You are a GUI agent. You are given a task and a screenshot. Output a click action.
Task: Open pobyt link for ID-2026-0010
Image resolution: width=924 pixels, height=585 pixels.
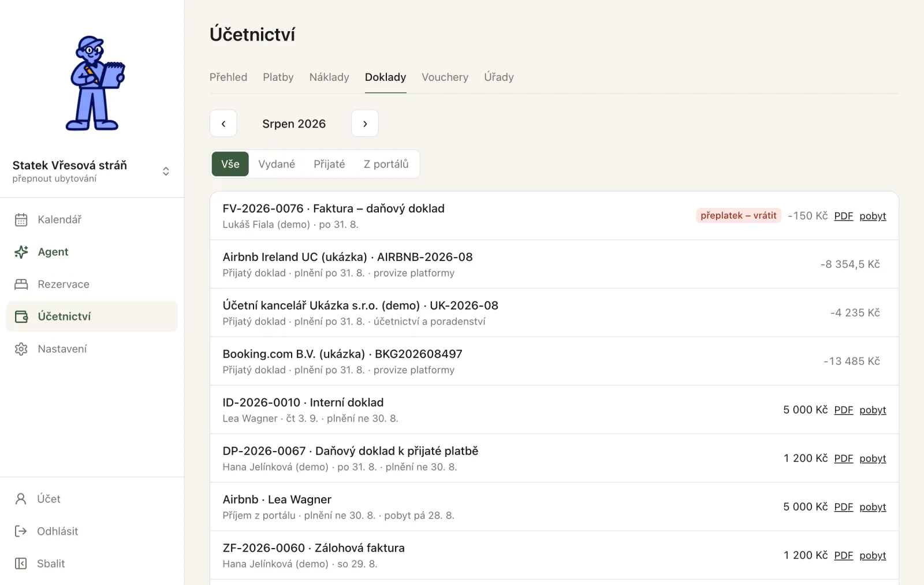pos(873,410)
